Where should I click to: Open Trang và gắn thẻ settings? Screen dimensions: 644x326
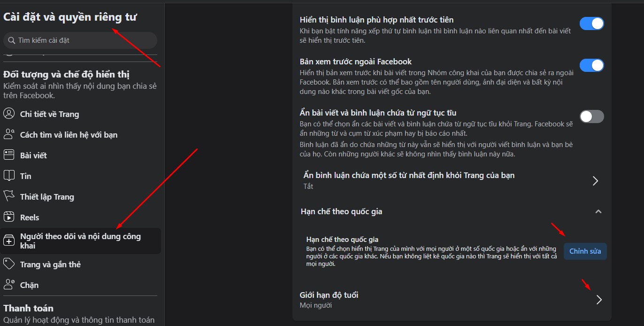(81, 264)
